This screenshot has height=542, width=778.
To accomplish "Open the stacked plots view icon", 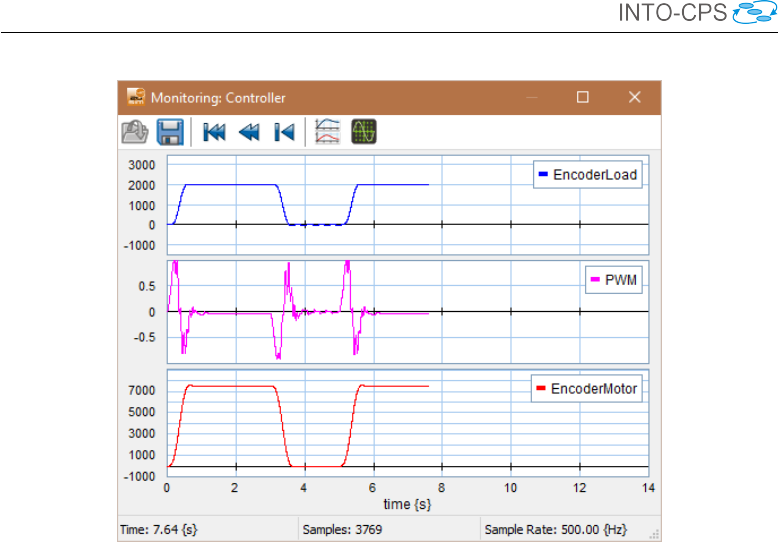I will tap(327, 132).
